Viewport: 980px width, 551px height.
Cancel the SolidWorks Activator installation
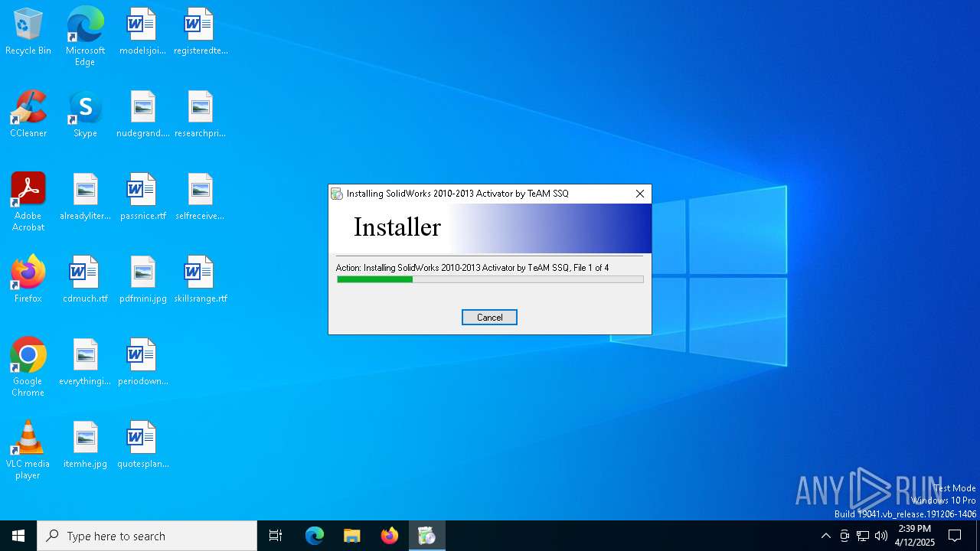(x=489, y=317)
